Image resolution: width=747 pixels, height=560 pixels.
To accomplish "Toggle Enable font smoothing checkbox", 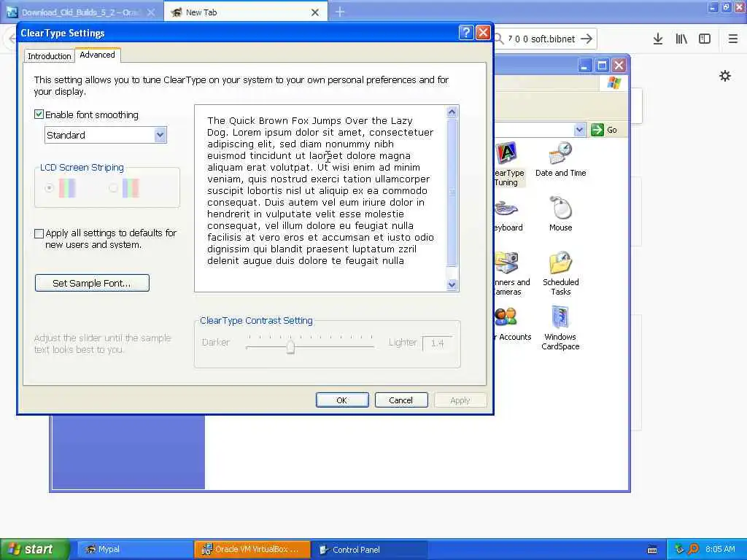I will (x=39, y=114).
